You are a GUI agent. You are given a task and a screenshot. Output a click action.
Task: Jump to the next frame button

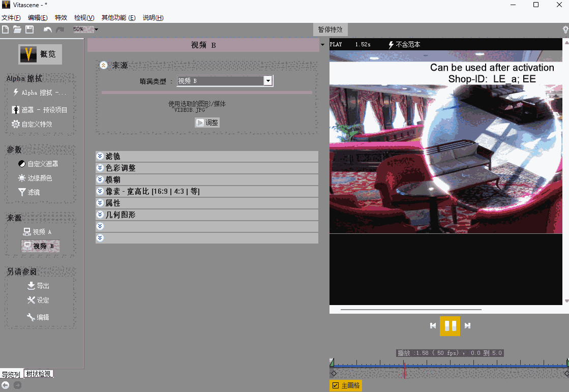tap(468, 326)
